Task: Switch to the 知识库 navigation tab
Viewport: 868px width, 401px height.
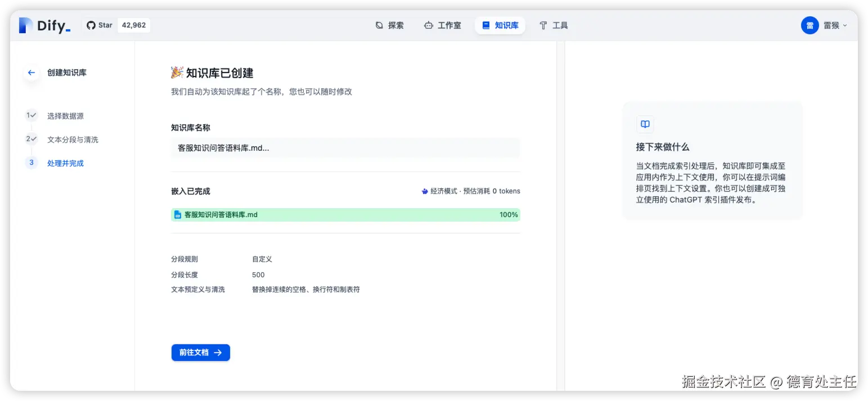Action: pyautogui.click(x=500, y=25)
